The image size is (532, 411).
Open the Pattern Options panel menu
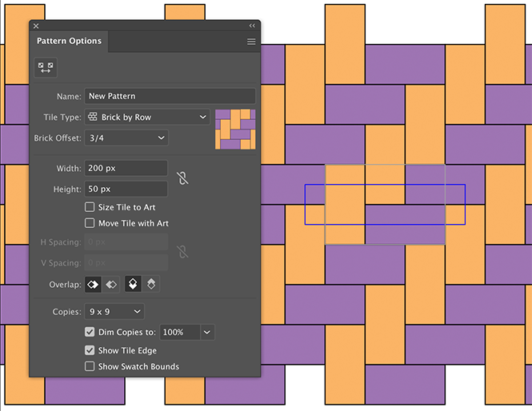(x=251, y=42)
